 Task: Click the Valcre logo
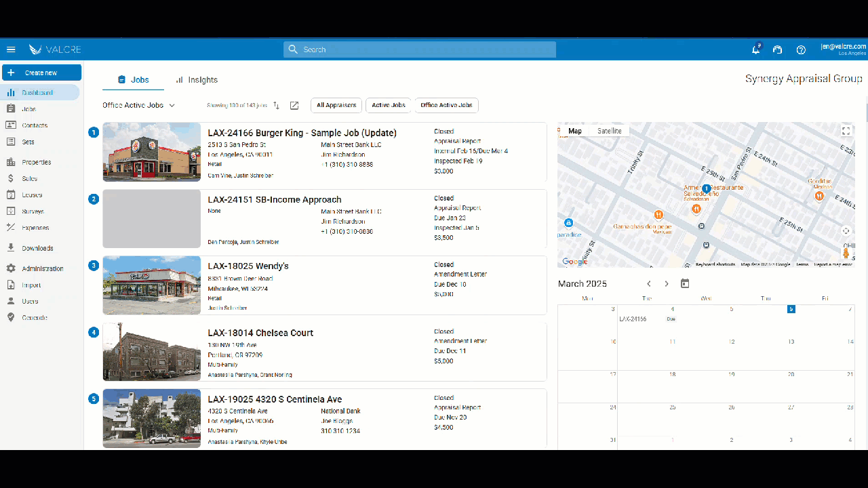(x=55, y=49)
